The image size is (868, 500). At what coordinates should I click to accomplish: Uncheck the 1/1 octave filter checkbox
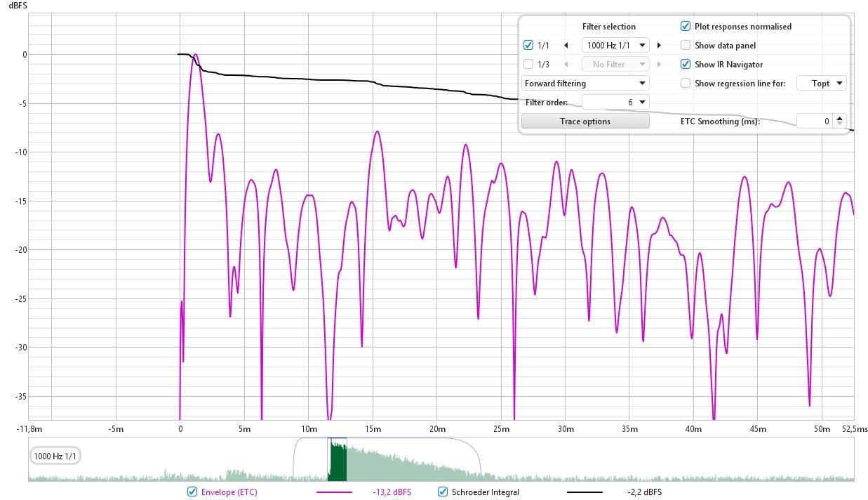(x=528, y=46)
